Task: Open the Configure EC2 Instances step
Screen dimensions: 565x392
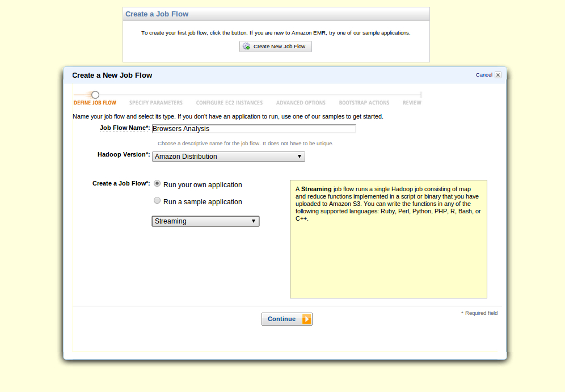Action: point(229,103)
